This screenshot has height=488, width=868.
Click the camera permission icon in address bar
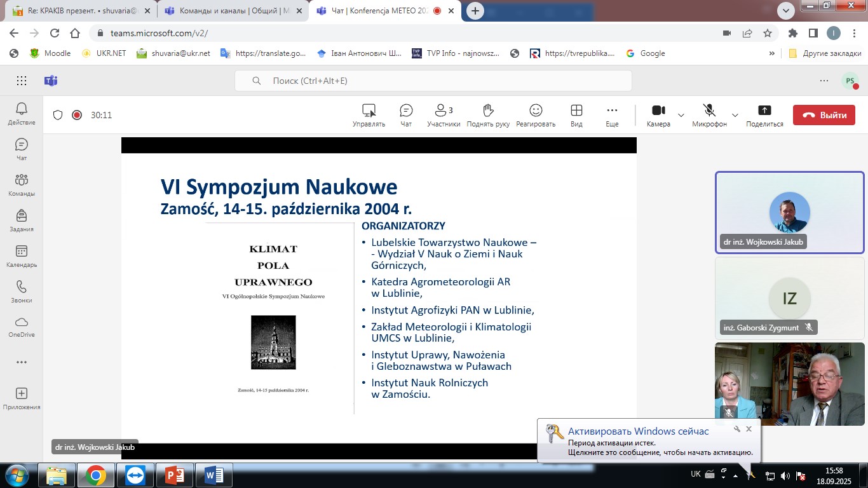point(727,34)
